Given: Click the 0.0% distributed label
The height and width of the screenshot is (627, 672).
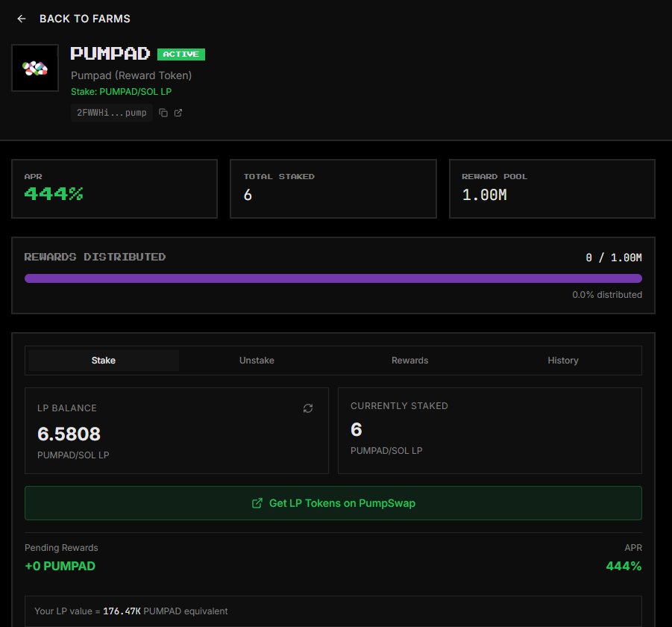Looking at the screenshot, I should pyautogui.click(x=607, y=295).
